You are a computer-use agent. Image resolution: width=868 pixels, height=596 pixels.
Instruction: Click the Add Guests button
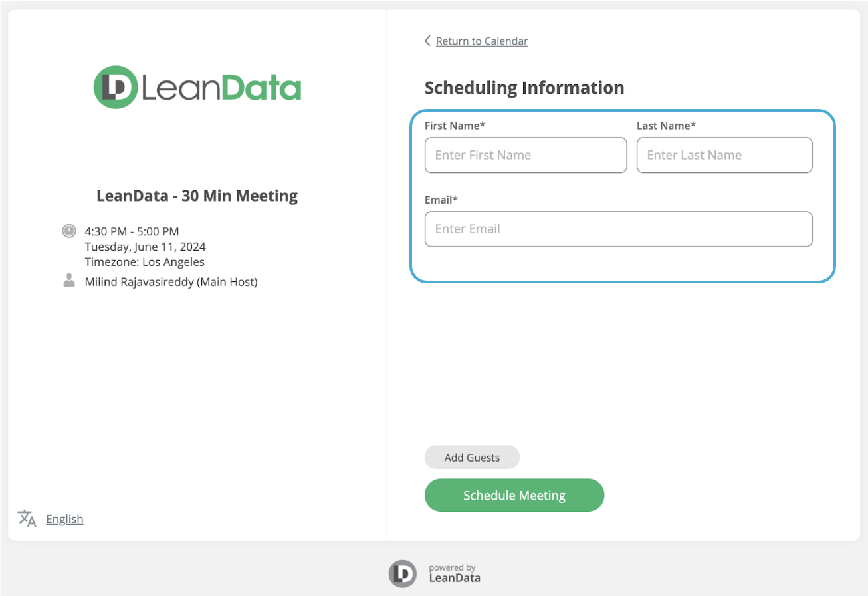click(x=472, y=457)
